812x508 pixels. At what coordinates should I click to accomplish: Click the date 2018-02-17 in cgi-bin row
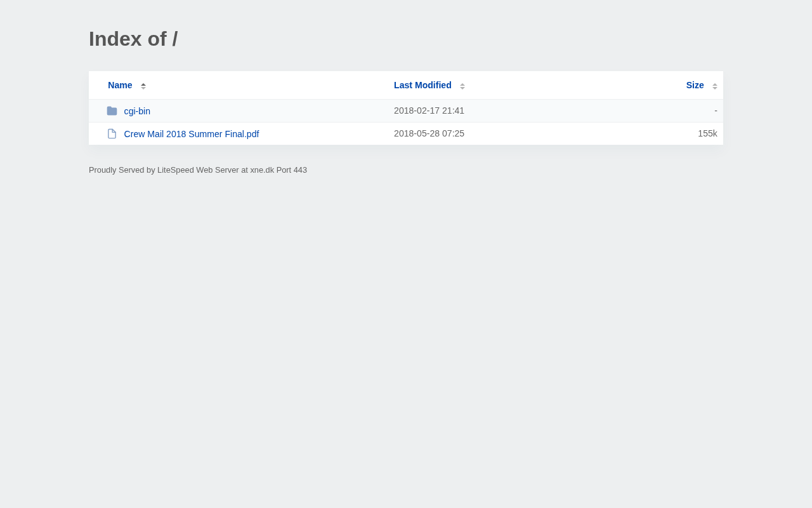click(x=416, y=110)
